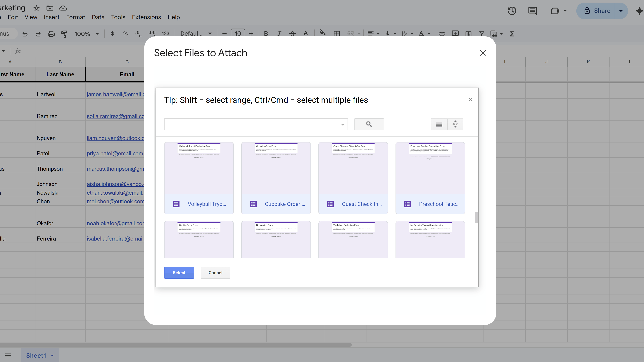Click the Cancel button

pyautogui.click(x=215, y=273)
